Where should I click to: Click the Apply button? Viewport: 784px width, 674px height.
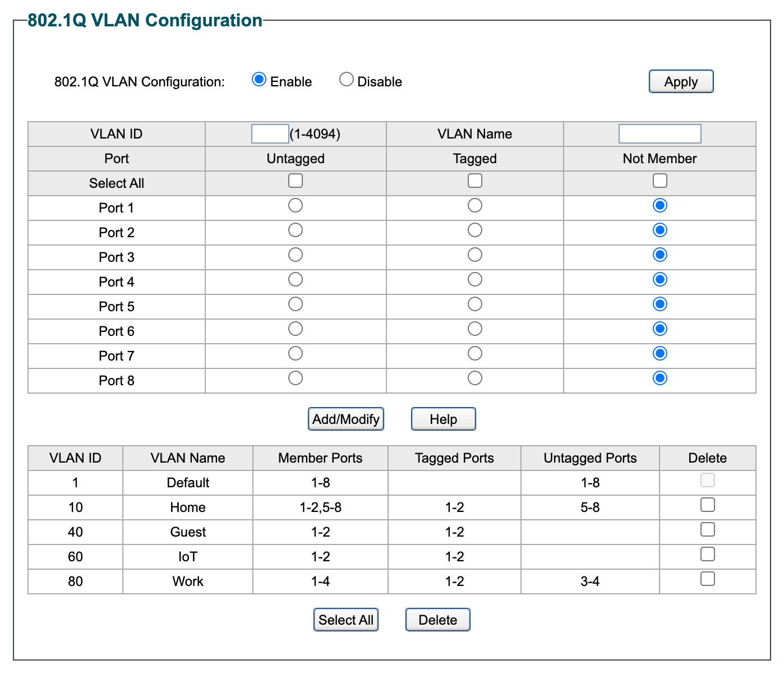(x=681, y=81)
